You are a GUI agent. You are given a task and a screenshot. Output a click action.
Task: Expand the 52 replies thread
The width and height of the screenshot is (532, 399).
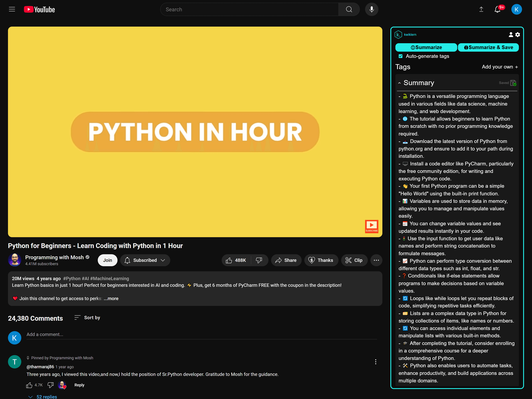coord(43,397)
